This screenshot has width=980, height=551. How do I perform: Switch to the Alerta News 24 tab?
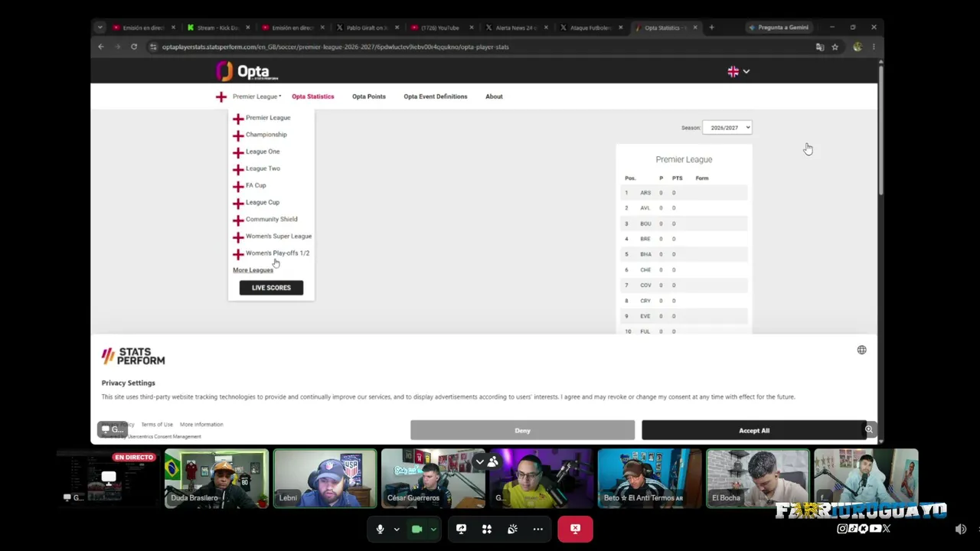point(516,28)
